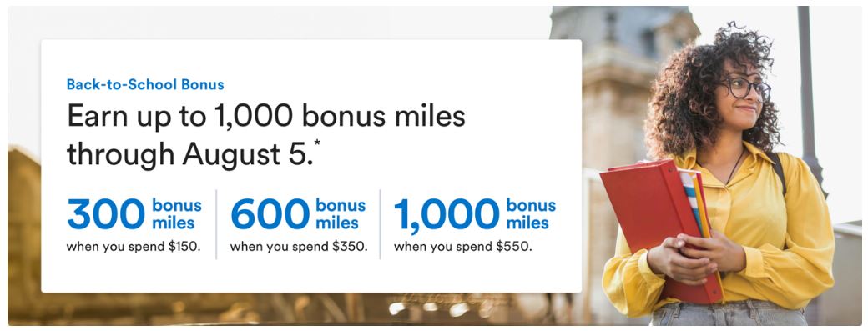Click 'when you spend $550.' text
The image size is (868, 331).
[462, 247]
